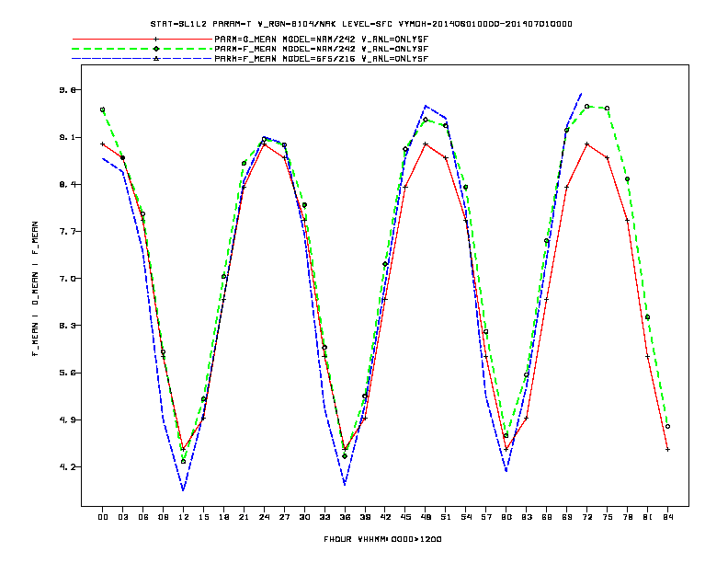
Task: Click forecast hour 06 on horizontal axis
Action: (x=143, y=517)
